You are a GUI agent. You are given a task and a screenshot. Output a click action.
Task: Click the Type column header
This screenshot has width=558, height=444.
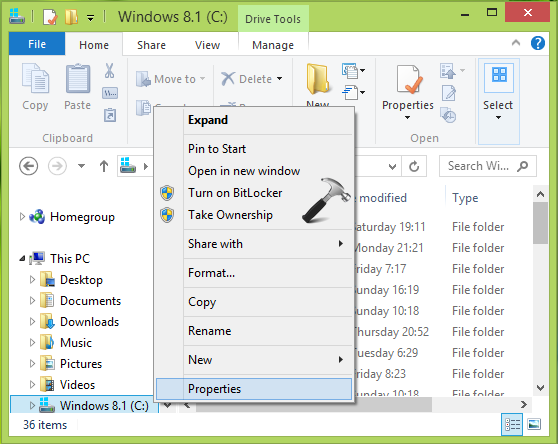click(465, 197)
